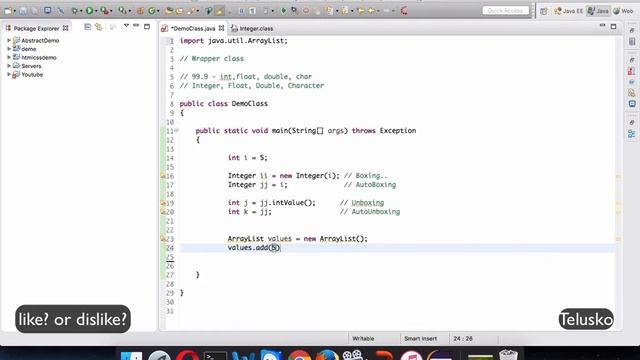Click warning marker on line 23
This screenshot has height=360, width=640.
162,239
